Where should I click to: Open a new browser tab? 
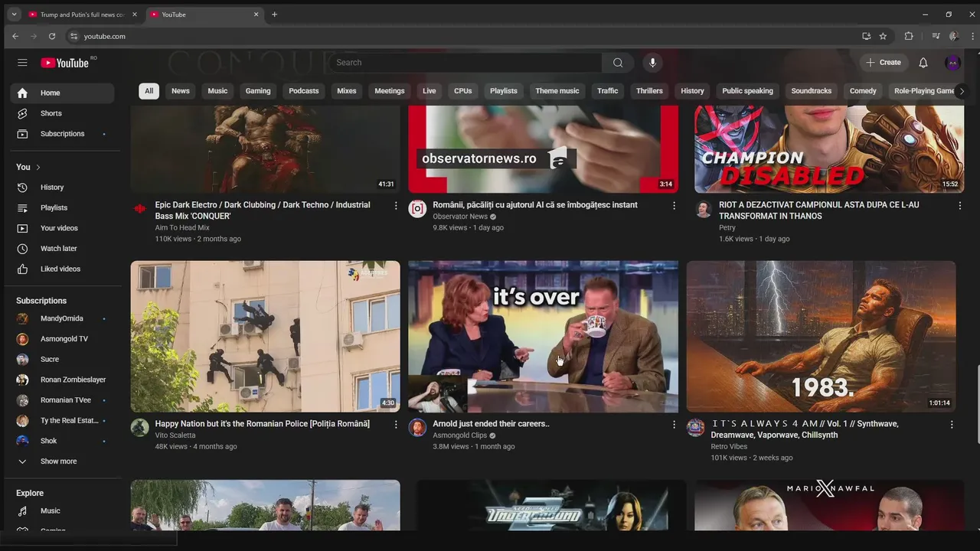[x=275, y=15]
